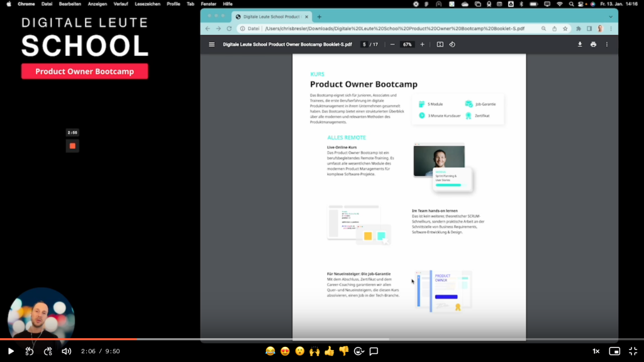This screenshot has height=362, width=644.
Task: Open the comment box icon
Action: click(x=374, y=351)
